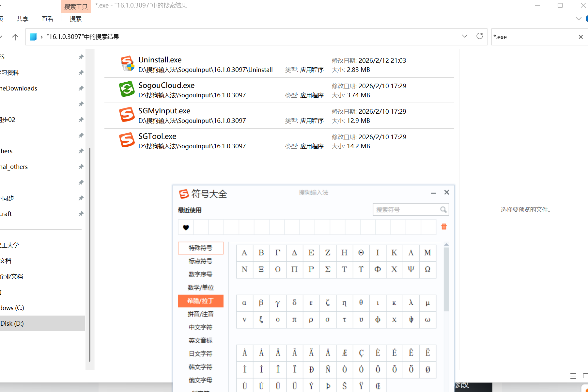Screen dimensions: 588x392
Task: Click the magnifier in symbol search box
Action: point(443,210)
